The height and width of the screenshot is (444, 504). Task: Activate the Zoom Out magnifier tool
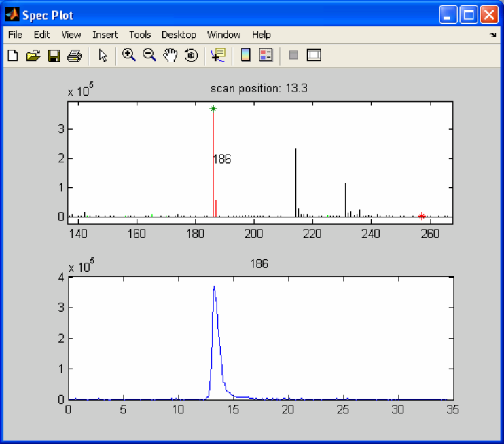click(149, 55)
